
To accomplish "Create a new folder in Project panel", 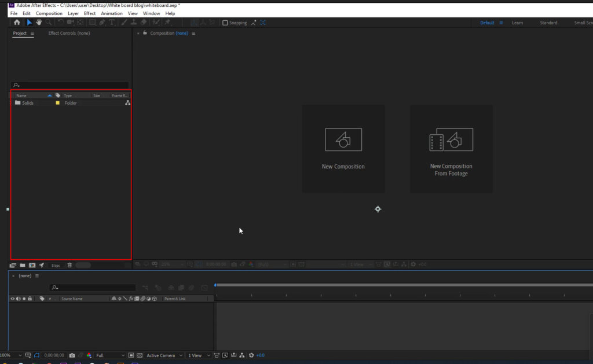I will 23,264.
